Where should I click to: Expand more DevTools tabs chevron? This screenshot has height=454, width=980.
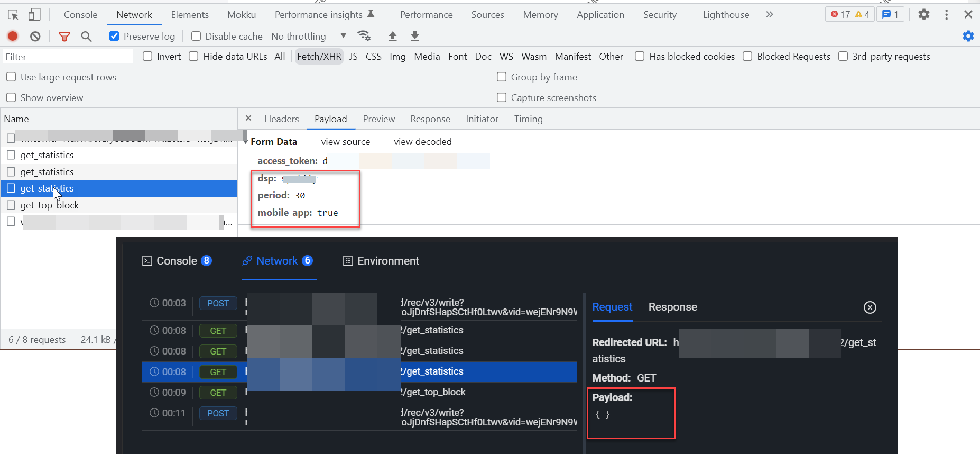tap(770, 14)
